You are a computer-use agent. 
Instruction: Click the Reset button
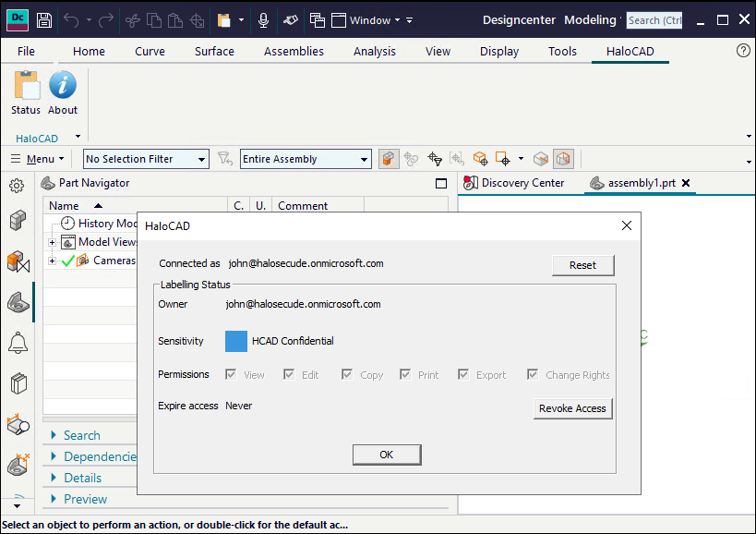(582, 265)
